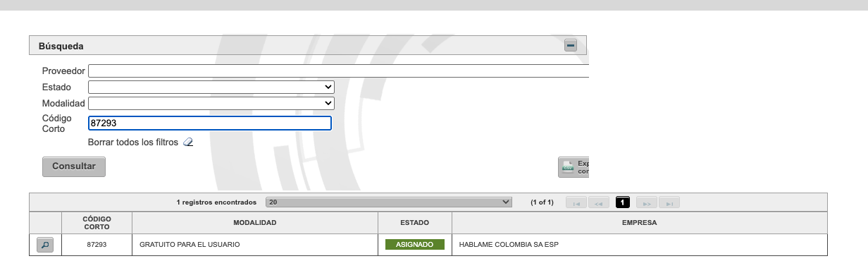Export results with the CSV button
The width and height of the screenshot is (868, 273).
[573, 166]
